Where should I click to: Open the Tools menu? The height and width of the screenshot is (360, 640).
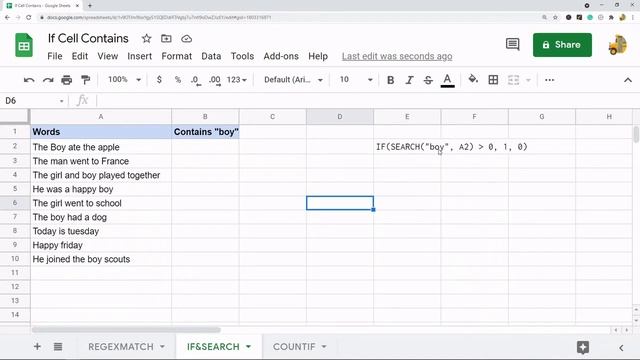pos(242,56)
